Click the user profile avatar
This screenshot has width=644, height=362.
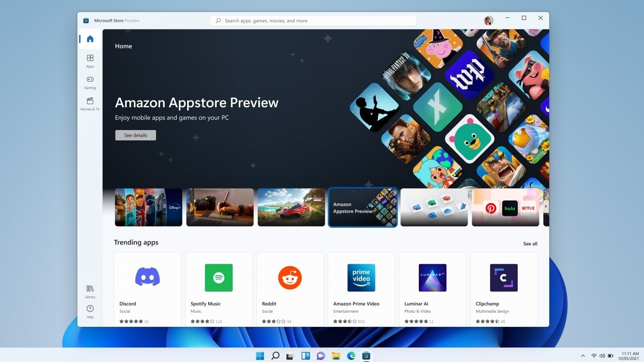pos(488,21)
